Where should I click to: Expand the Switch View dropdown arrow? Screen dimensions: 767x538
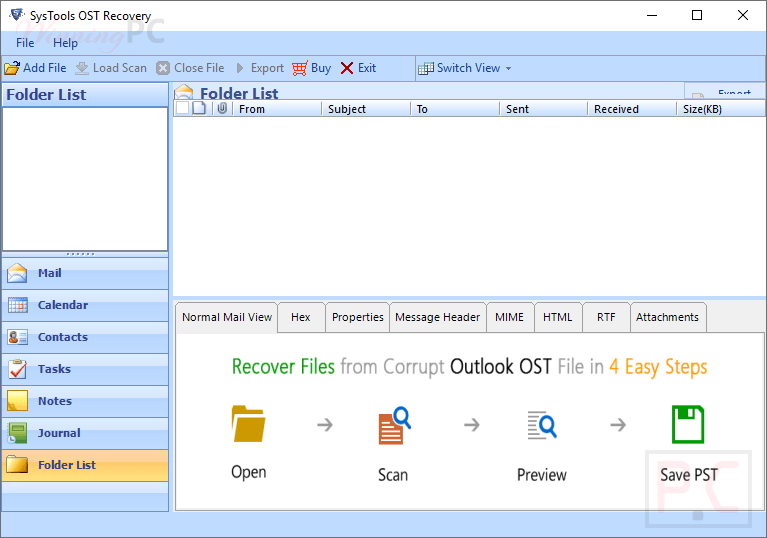509,68
